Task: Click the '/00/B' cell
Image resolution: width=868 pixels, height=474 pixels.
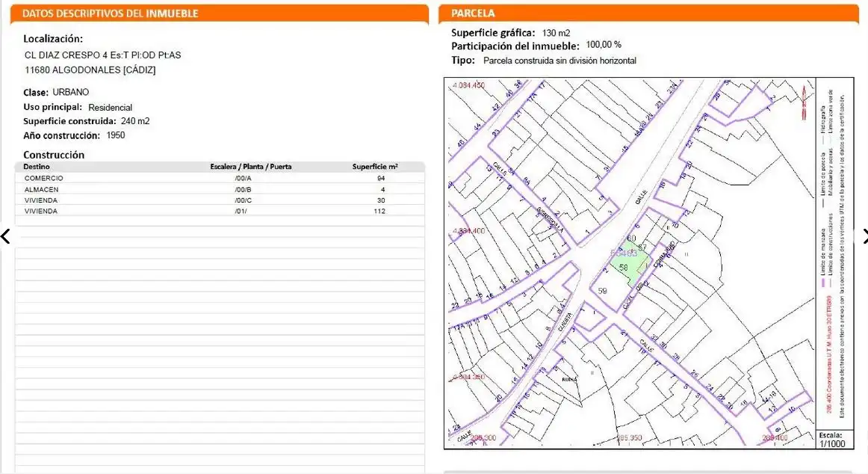Action: pos(243,189)
